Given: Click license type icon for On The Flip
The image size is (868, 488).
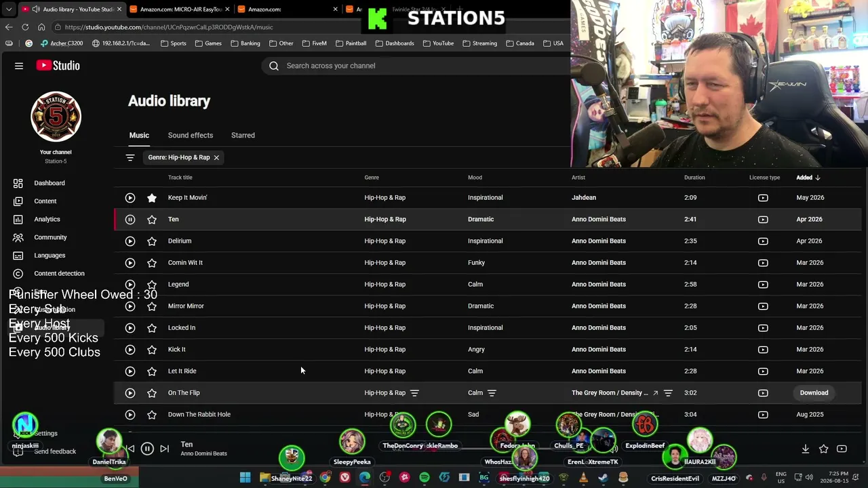Looking at the screenshot, I should (763, 393).
